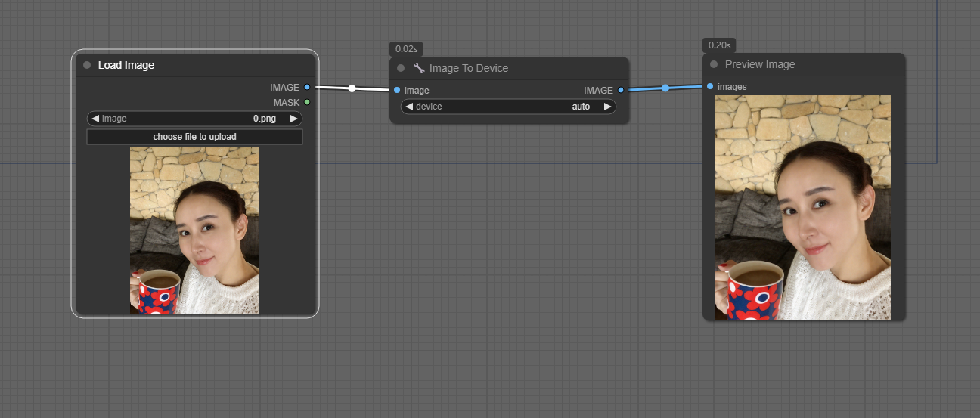Image resolution: width=980 pixels, height=418 pixels.
Task: Click the blue link midpoint before Preview Image
Action: 665,88
